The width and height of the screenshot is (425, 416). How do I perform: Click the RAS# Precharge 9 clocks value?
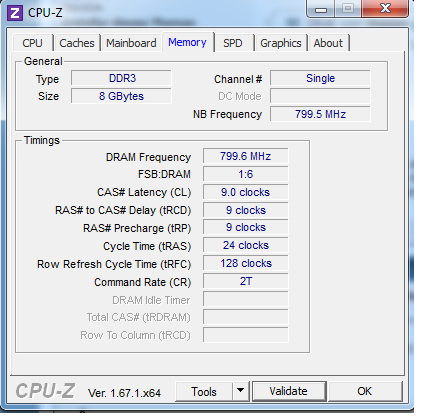tap(246, 227)
